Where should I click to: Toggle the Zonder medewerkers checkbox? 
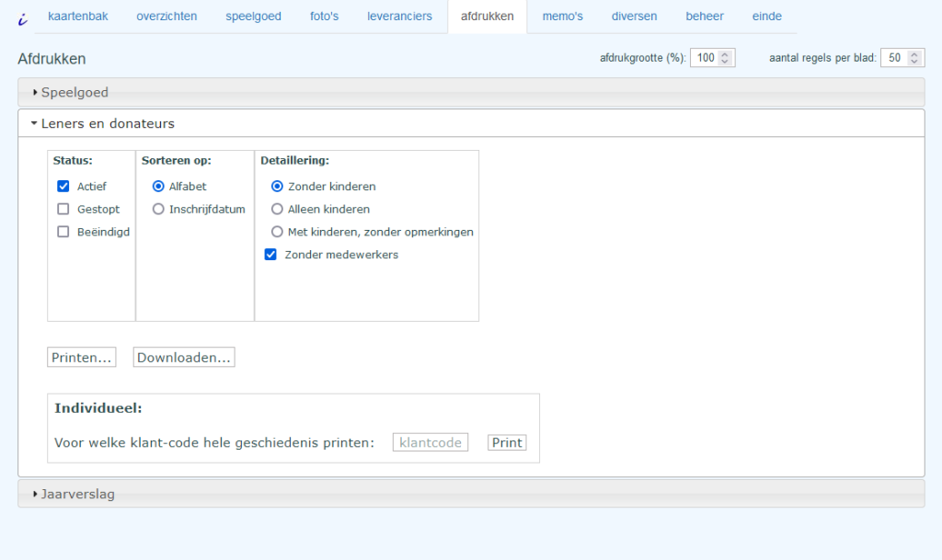(271, 255)
